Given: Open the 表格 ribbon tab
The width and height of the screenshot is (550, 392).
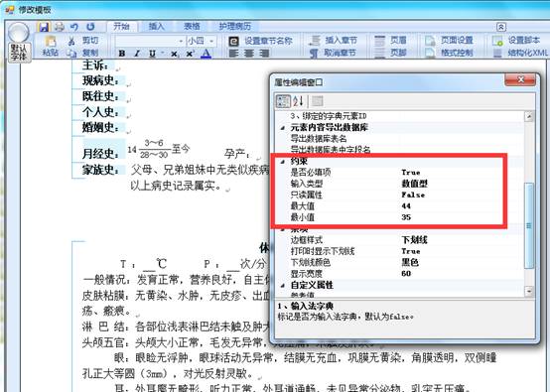Looking at the screenshot, I should pos(192,26).
